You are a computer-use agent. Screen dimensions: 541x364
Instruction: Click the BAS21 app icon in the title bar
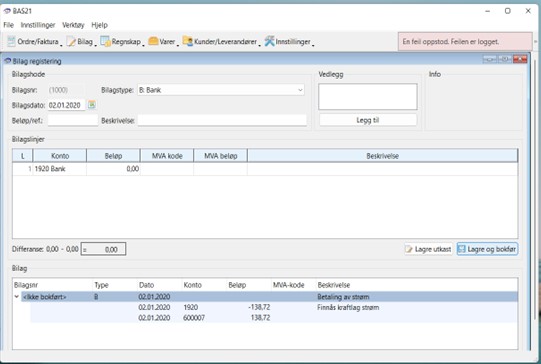(x=7, y=11)
